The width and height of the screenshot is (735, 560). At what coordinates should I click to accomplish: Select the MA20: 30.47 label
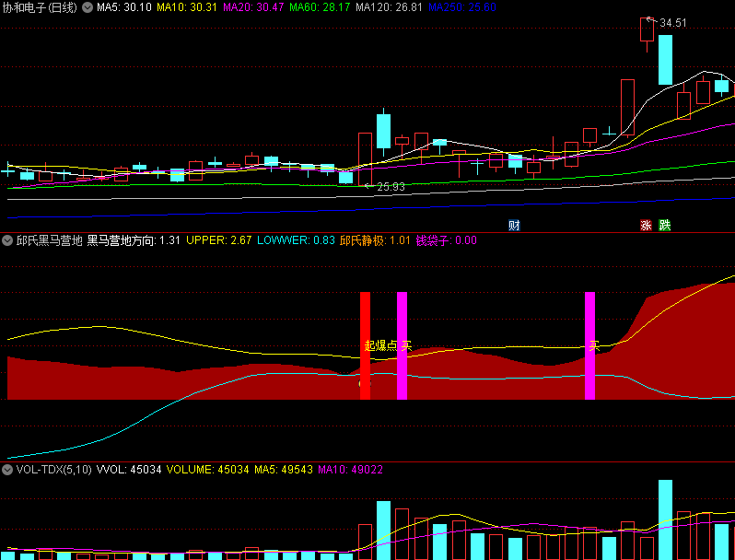(253, 7)
